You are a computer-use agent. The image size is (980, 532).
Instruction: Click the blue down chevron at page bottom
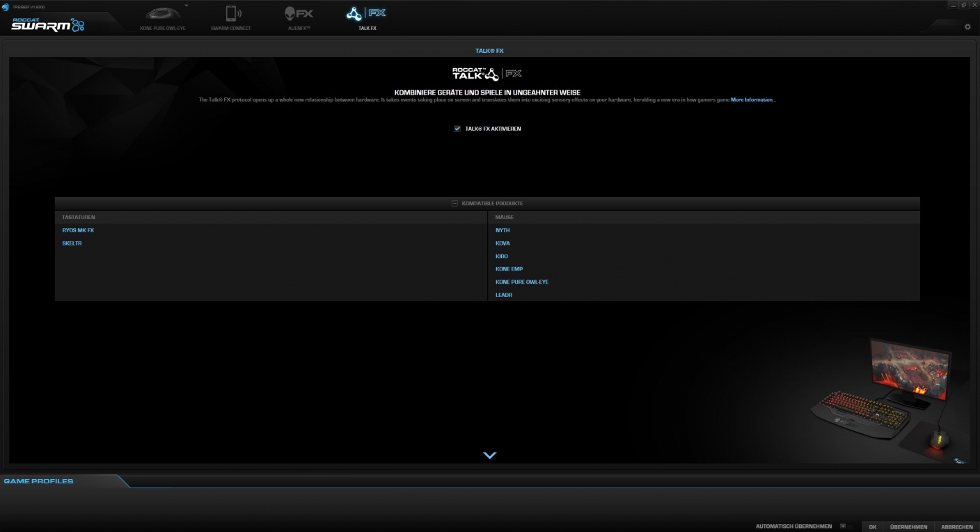pos(489,456)
